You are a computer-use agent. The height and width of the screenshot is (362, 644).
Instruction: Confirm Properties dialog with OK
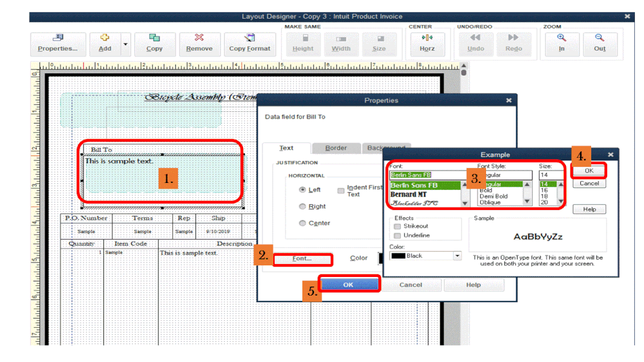348,285
